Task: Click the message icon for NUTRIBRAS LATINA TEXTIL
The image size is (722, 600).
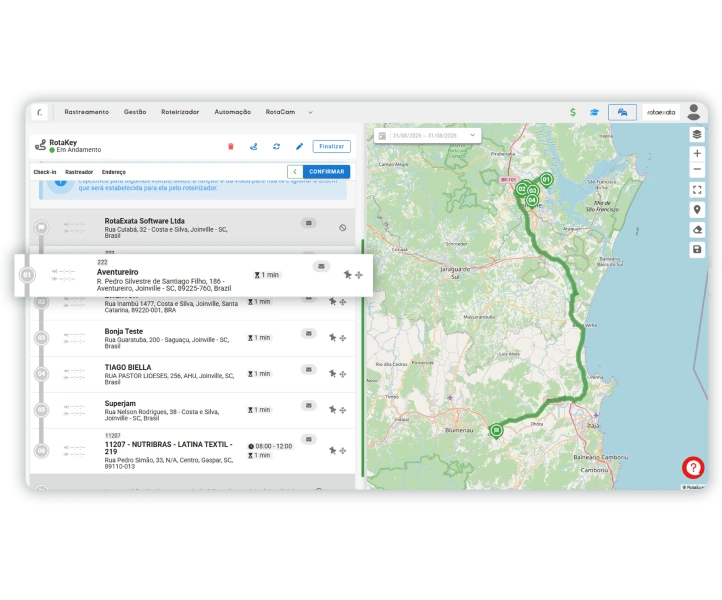Action: 309,439
